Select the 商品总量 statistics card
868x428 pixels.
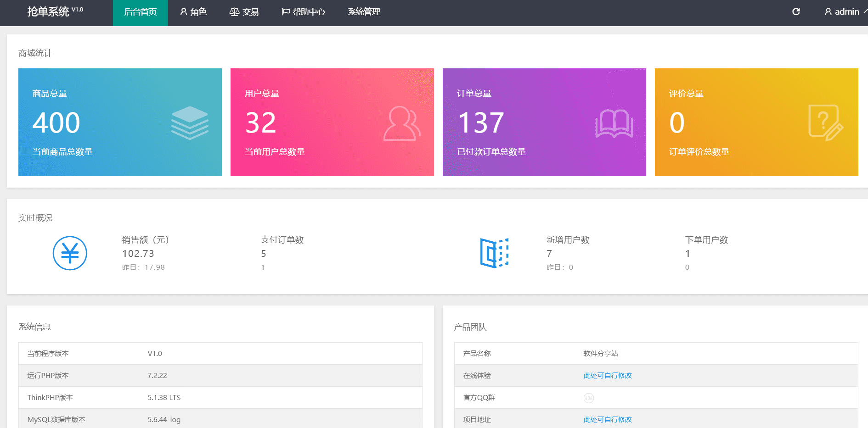click(x=120, y=122)
